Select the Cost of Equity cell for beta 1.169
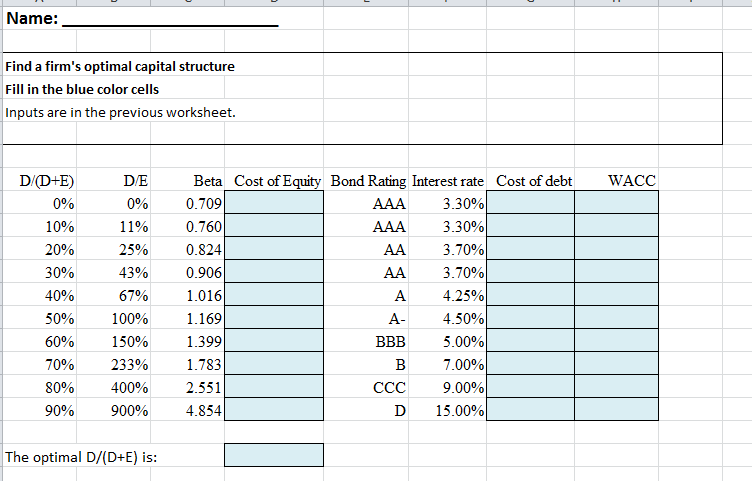 point(274,317)
